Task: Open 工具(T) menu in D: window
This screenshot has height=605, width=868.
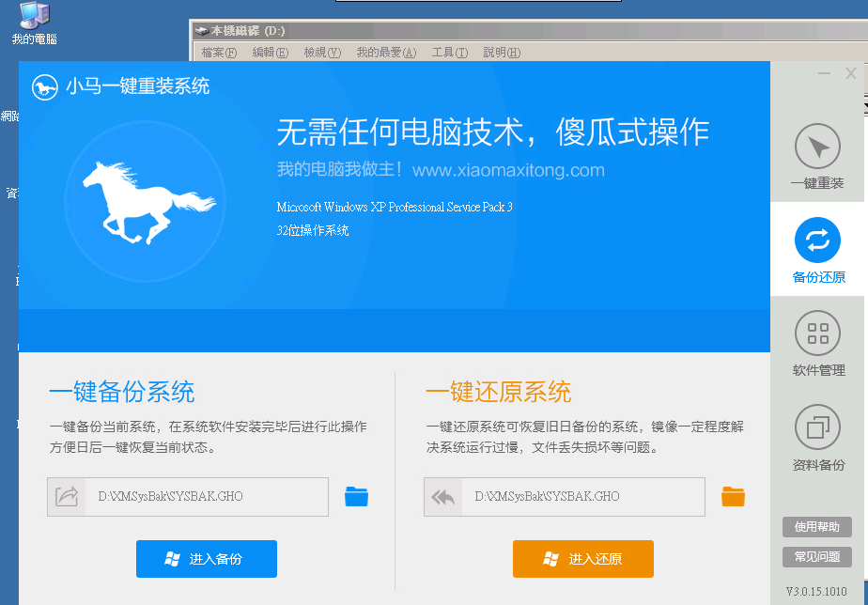Action: [x=449, y=53]
